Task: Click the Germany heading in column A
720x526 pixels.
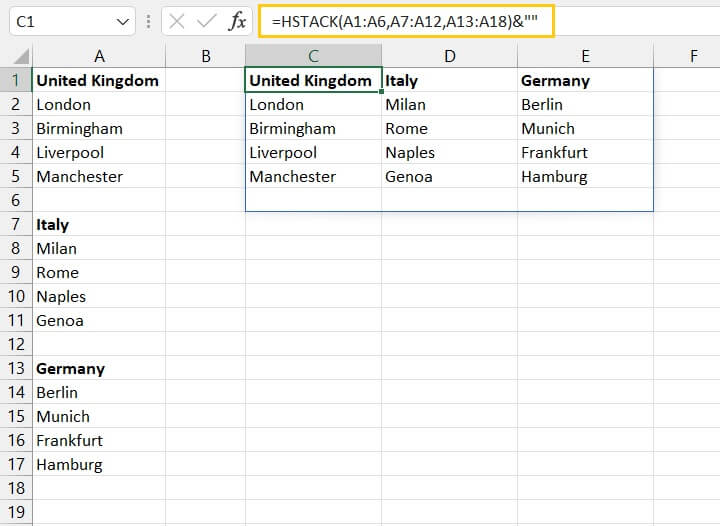Action: point(70,368)
